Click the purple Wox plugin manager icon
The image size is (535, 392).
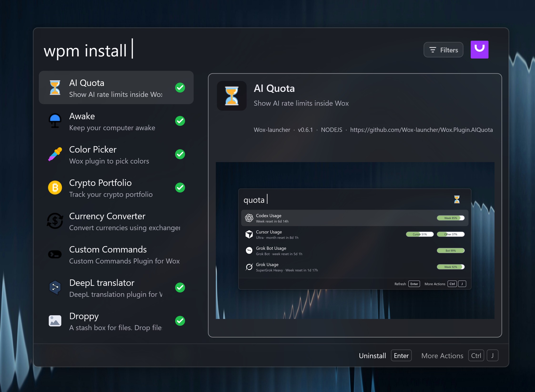479,50
